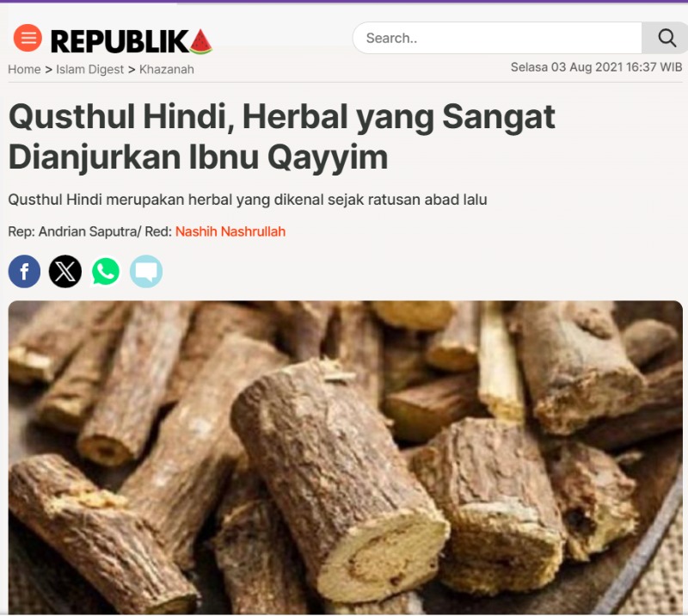Click the Qusthul Hindi article headline

(x=282, y=137)
